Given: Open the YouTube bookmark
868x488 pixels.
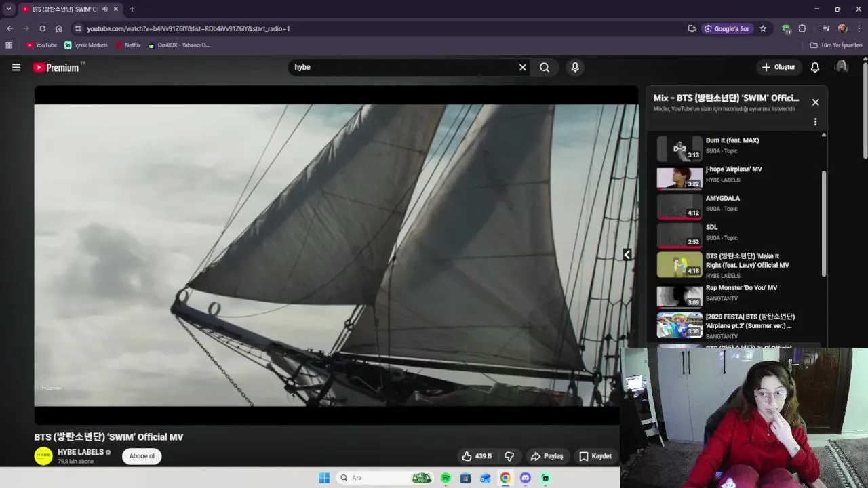Looking at the screenshot, I should click(x=41, y=45).
